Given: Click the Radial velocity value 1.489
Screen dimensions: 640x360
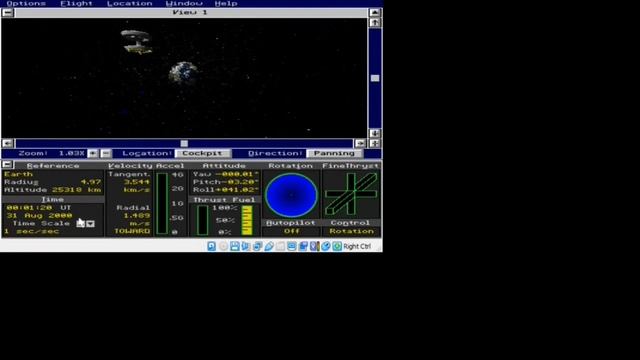Looking at the screenshot, I should point(137,216).
